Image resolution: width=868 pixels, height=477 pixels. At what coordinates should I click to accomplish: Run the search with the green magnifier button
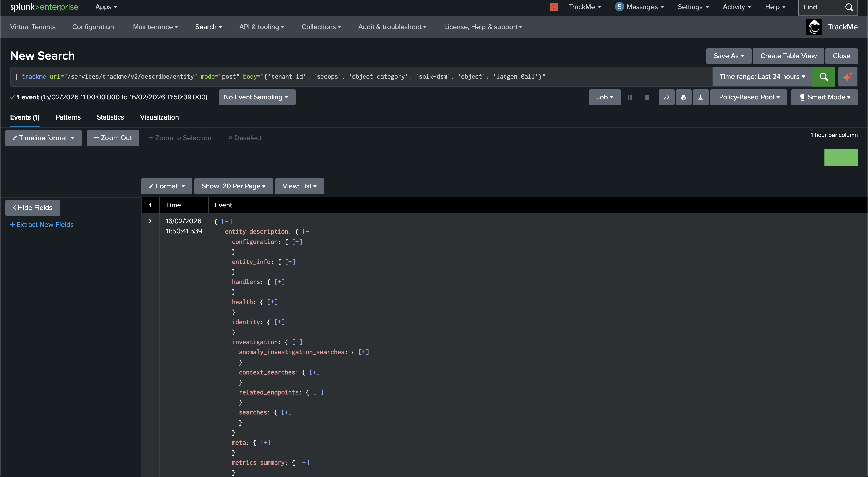click(x=823, y=77)
